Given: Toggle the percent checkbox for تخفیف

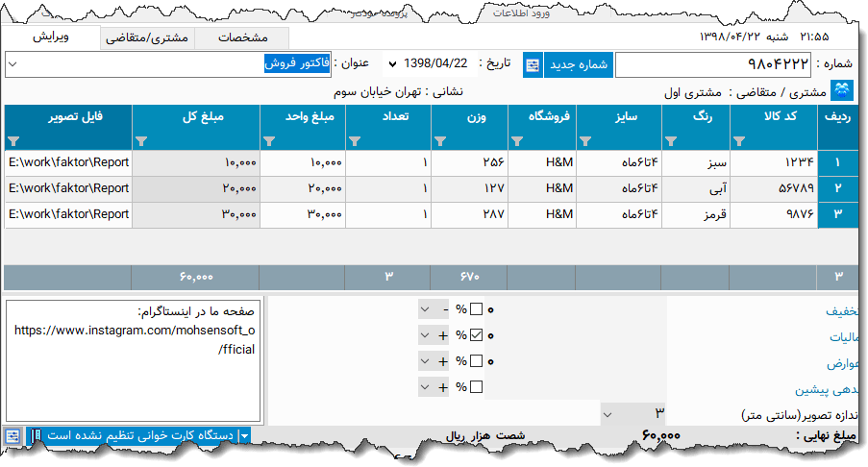Looking at the screenshot, I should click(476, 309).
